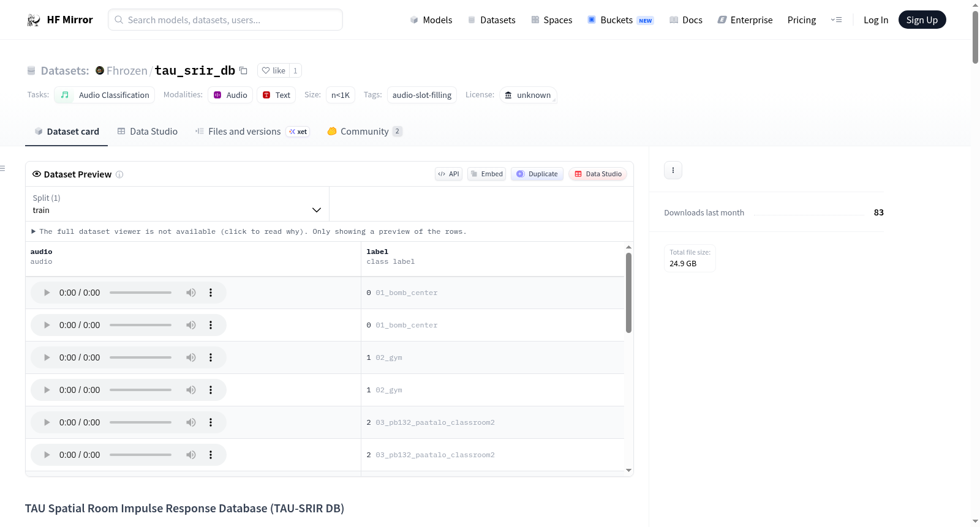Click the Datasets: breadcrumb label

point(65,70)
